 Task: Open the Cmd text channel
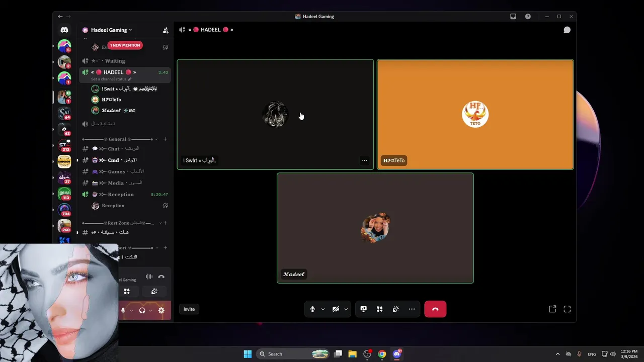[x=125, y=160]
